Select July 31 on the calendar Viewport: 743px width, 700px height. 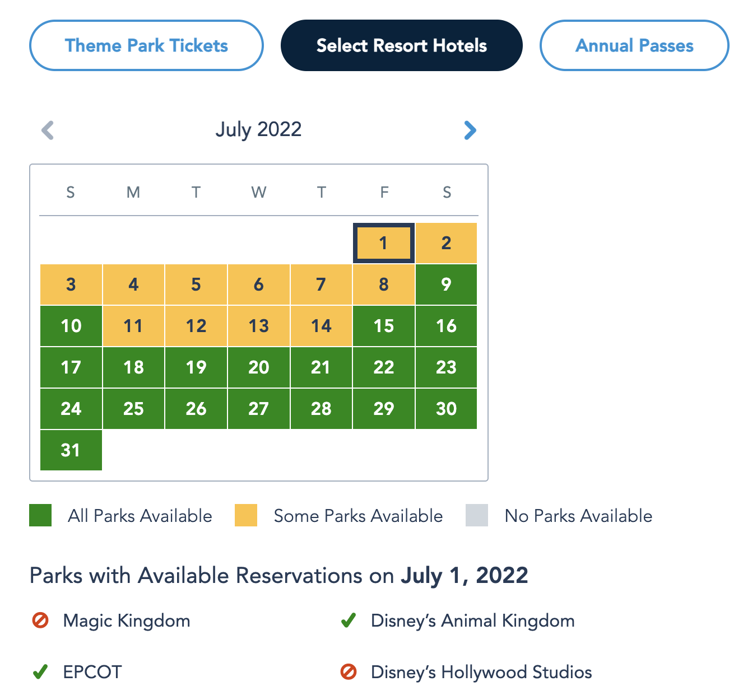(x=71, y=450)
